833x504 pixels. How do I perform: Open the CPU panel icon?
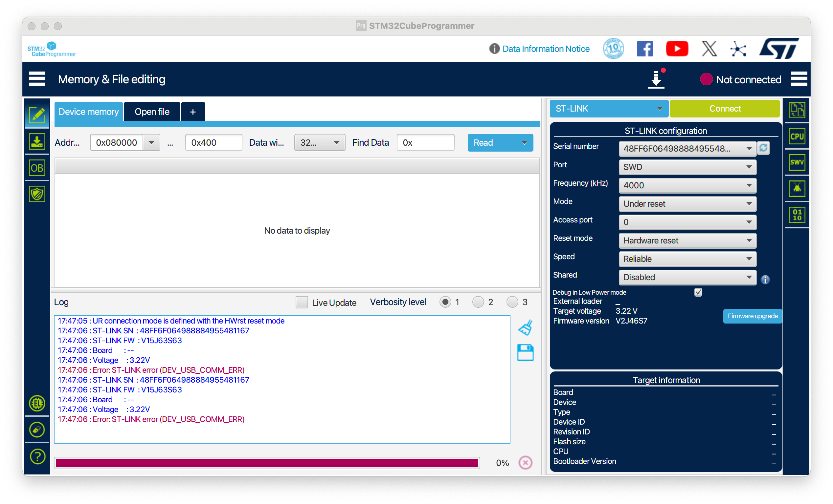(797, 136)
